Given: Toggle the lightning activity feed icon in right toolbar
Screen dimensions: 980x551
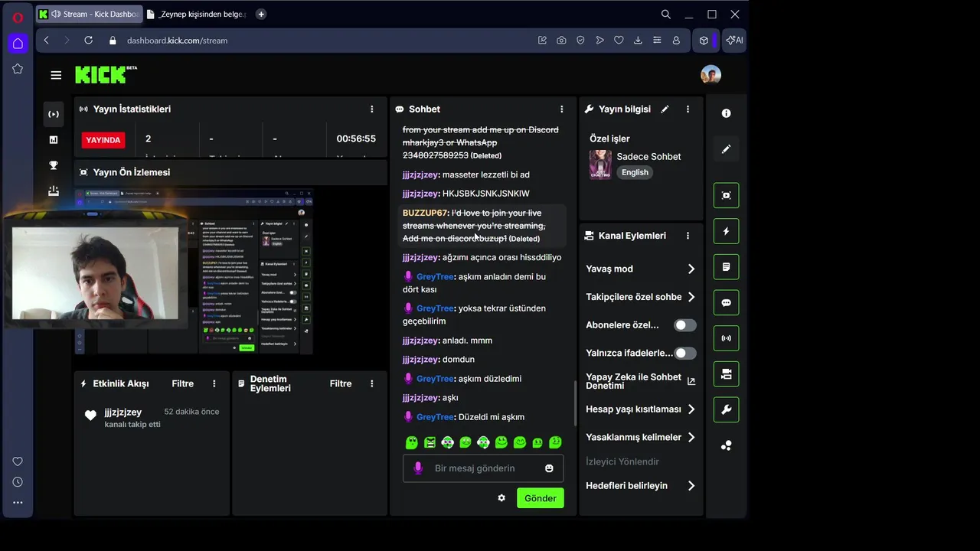Looking at the screenshot, I should coord(726,231).
